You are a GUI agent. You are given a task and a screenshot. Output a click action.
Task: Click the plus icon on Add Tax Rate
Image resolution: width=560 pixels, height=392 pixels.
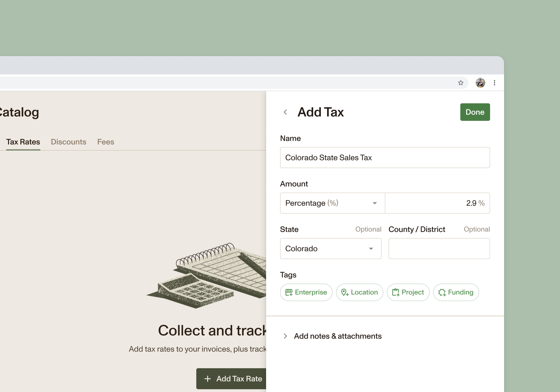tap(208, 379)
